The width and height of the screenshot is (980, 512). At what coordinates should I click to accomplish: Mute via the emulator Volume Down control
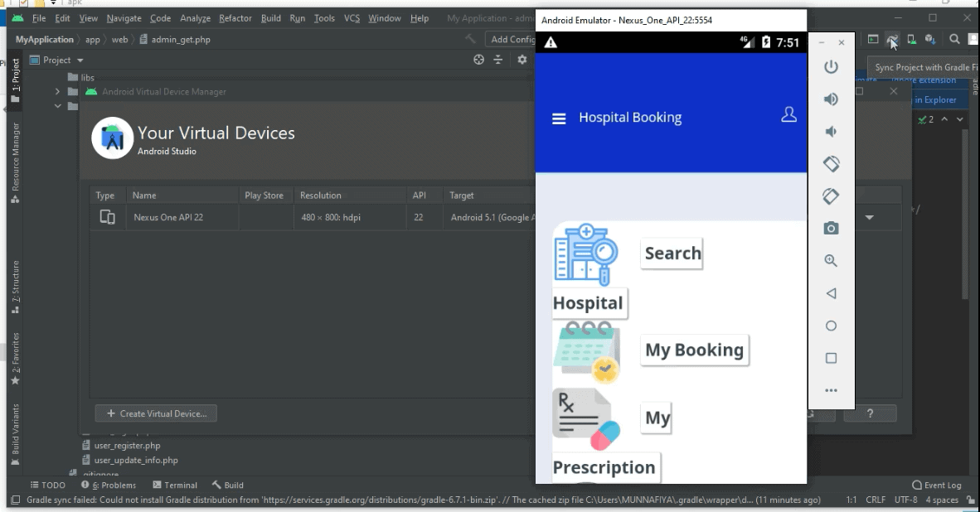(x=831, y=131)
